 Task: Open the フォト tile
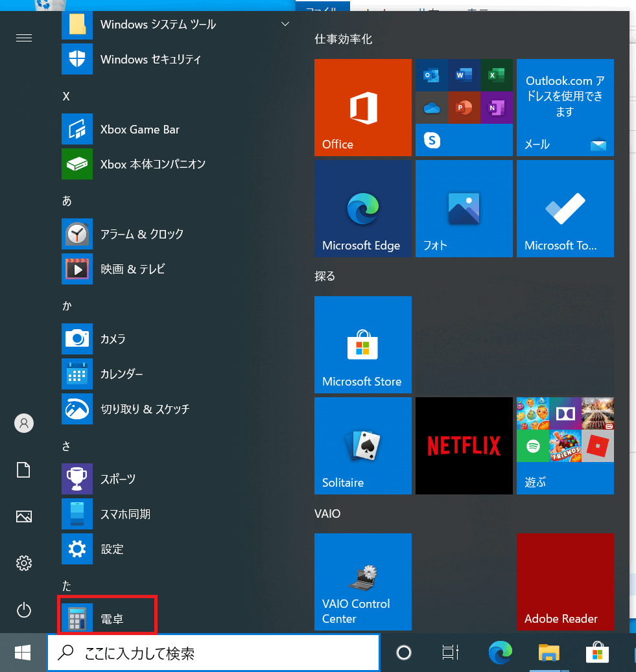pos(464,209)
